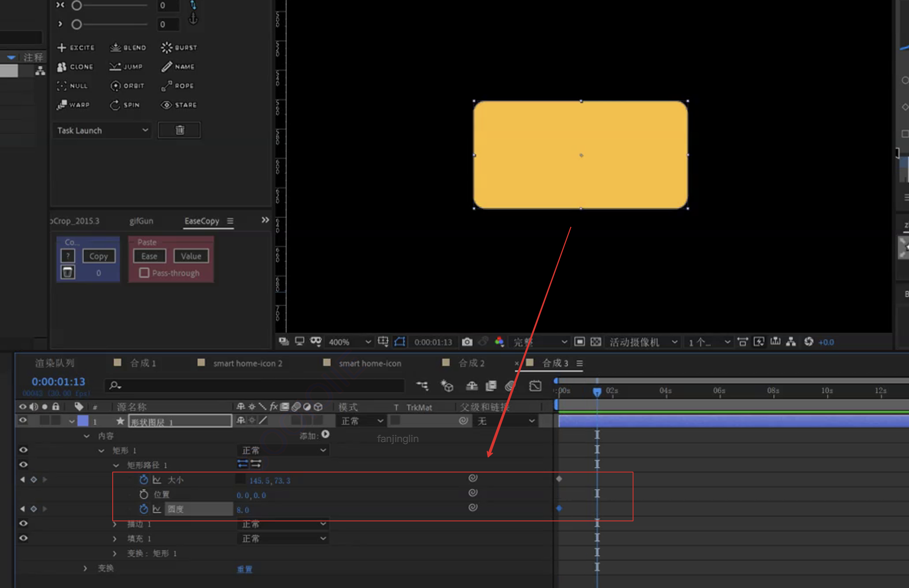Toggle the graph editor button
The image size is (909, 588).
(x=535, y=386)
